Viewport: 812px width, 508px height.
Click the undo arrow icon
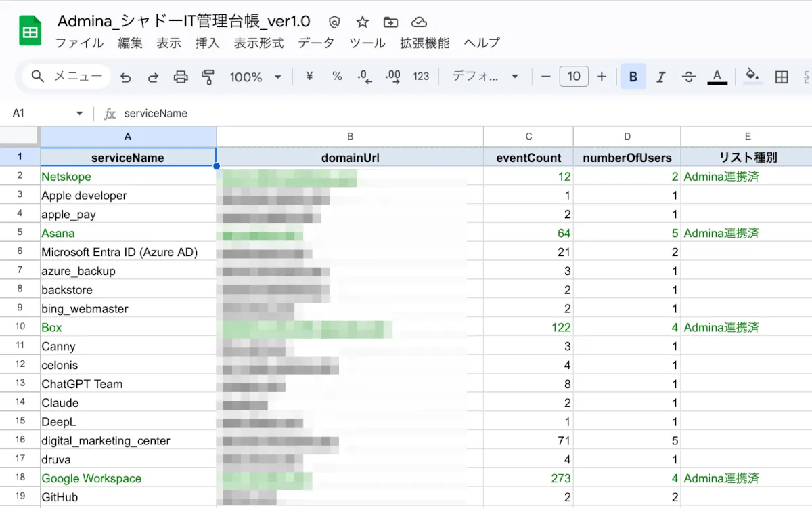(x=125, y=77)
